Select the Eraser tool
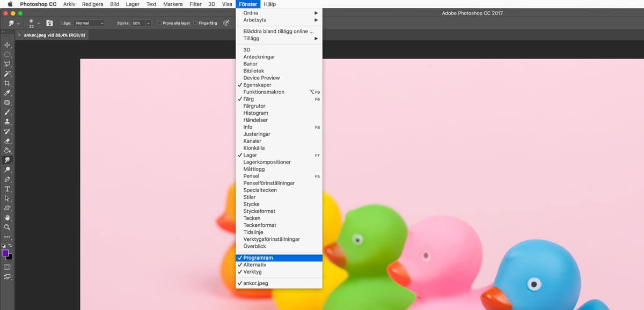 [x=8, y=141]
